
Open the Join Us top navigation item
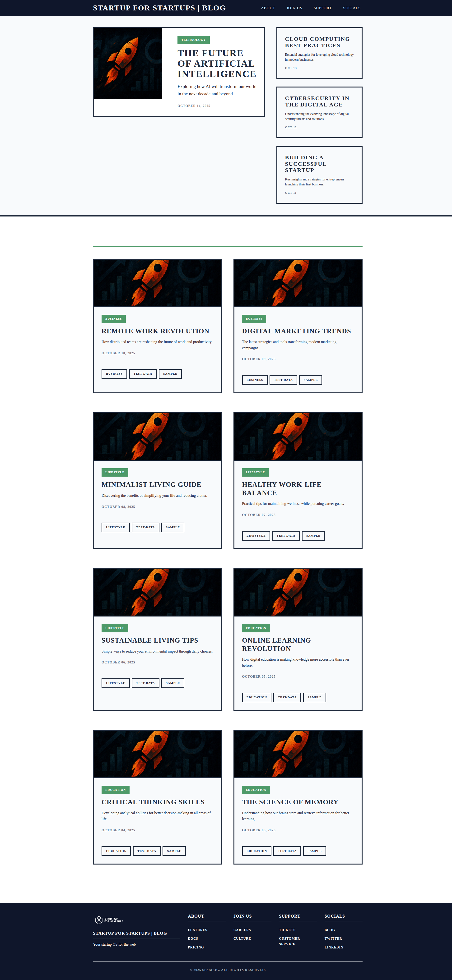click(x=294, y=8)
